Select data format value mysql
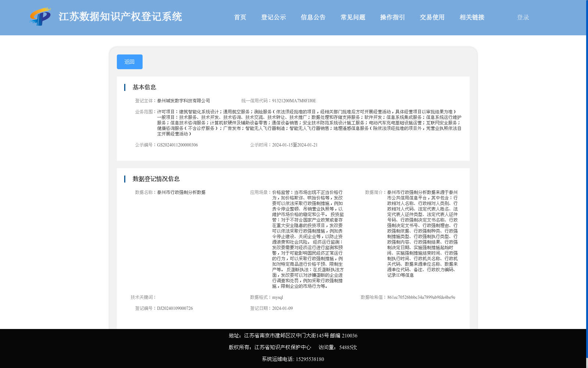 click(x=277, y=297)
